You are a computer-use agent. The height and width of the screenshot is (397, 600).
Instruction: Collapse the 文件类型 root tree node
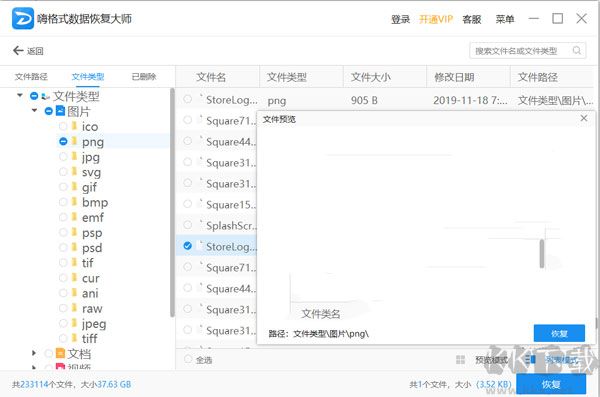tap(20, 95)
